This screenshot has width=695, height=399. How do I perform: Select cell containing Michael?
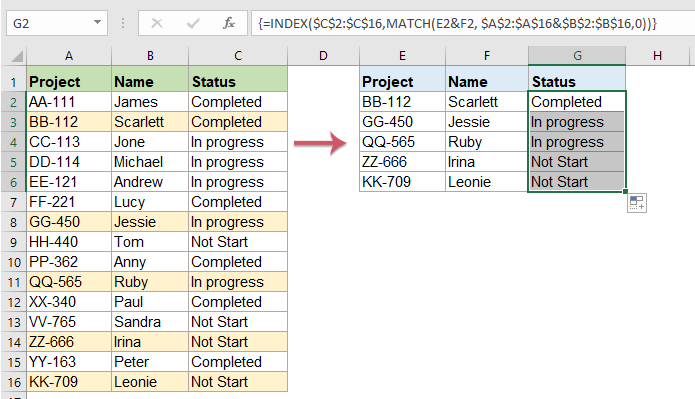(150, 162)
